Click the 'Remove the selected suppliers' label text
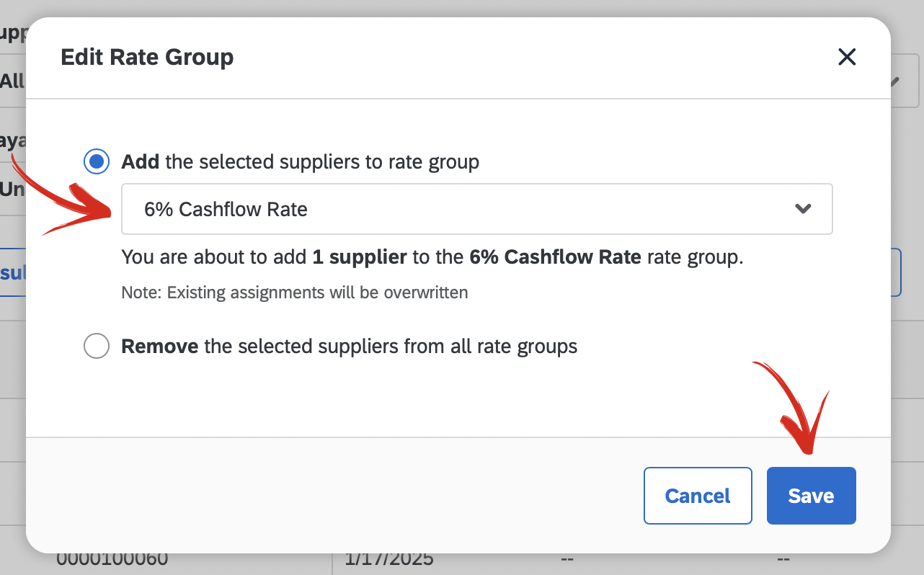The height and width of the screenshot is (575, 924). coord(350,347)
